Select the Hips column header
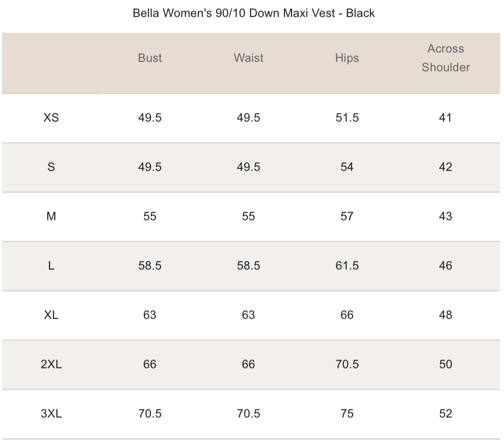Image resolution: width=504 pixels, height=440 pixels. pyautogui.click(x=347, y=58)
